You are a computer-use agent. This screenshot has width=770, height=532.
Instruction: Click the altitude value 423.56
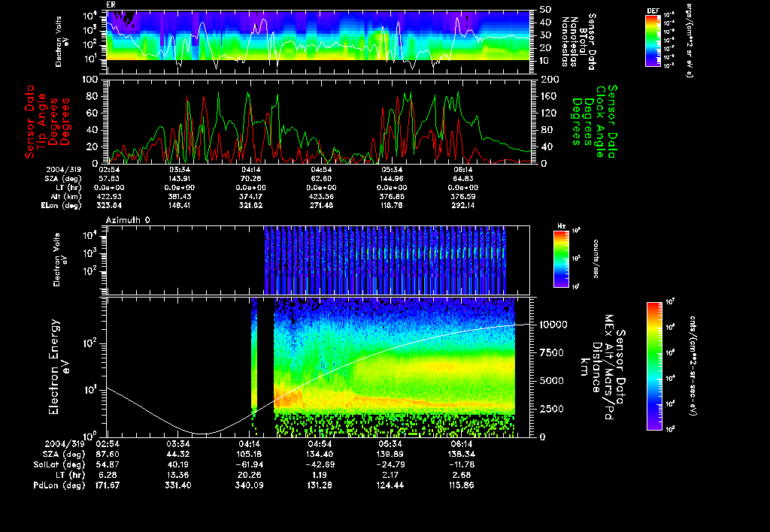tap(321, 197)
